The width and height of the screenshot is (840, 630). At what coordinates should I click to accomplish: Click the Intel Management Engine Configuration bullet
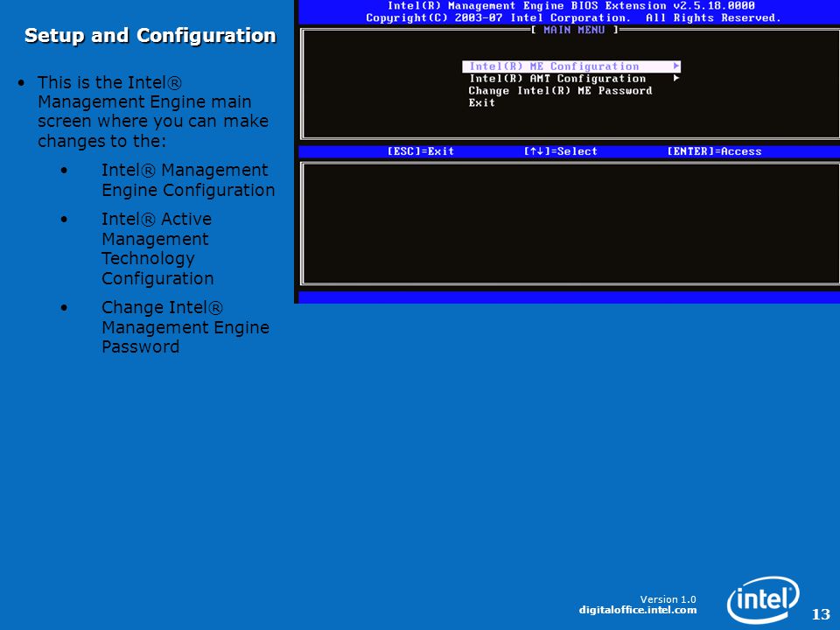coord(188,180)
